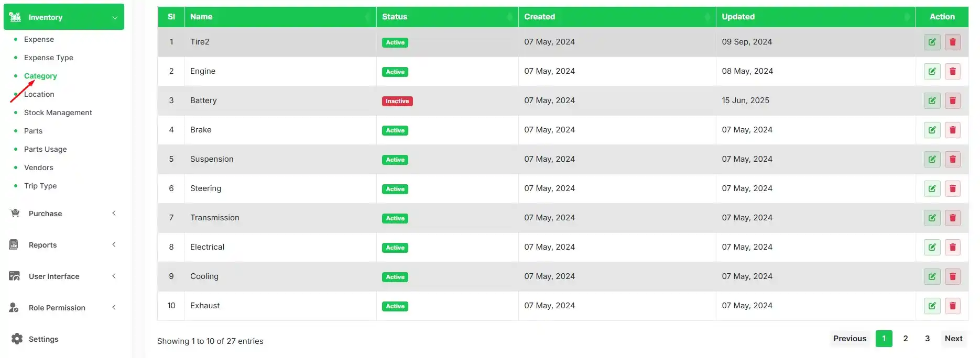
Task: Click the Inactive status badge for Battery
Action: 397,101
